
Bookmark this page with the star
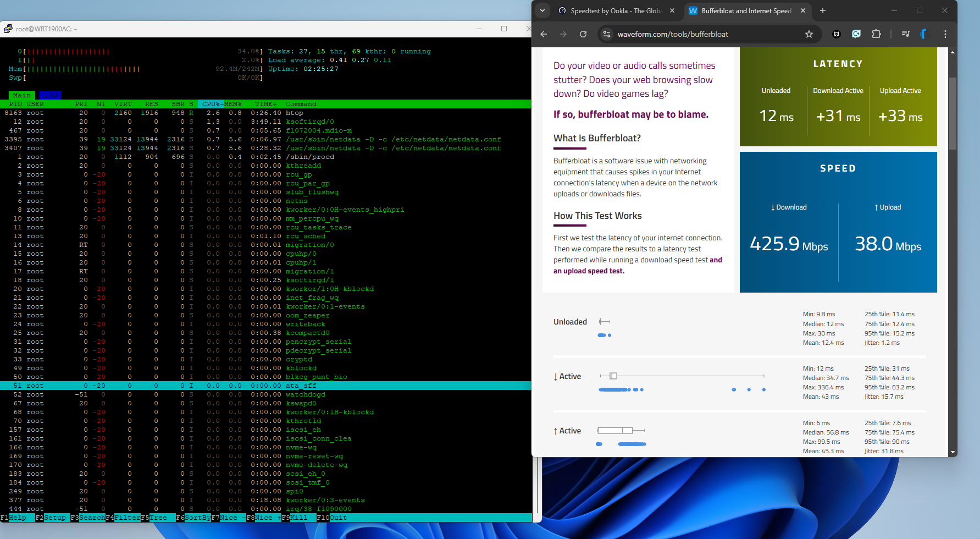point(809,34)
